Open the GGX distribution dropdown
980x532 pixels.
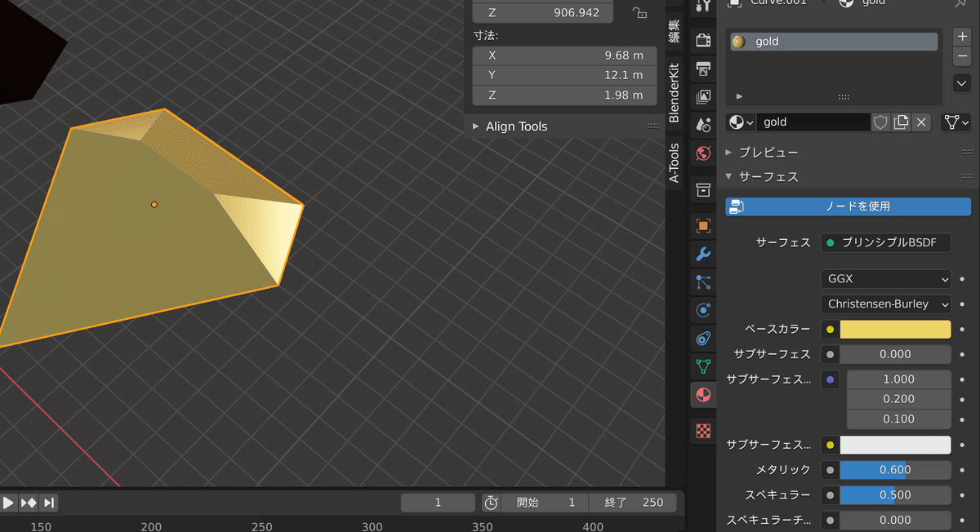point(886,279)
